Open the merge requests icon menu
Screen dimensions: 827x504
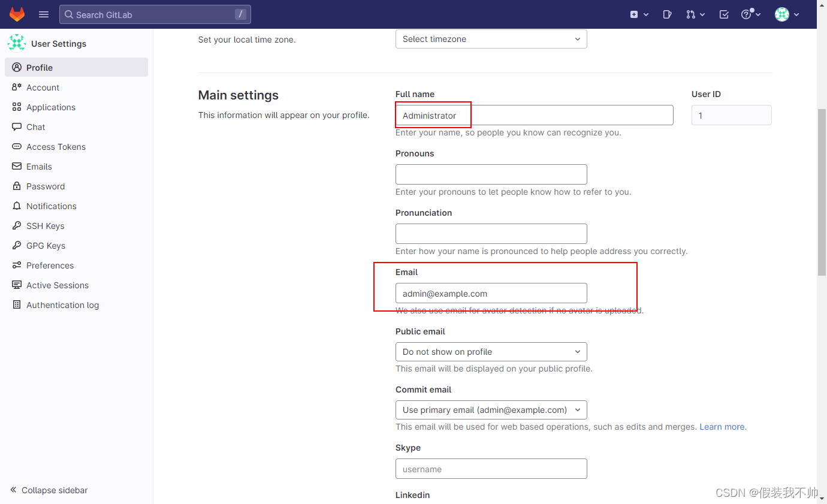695,14
